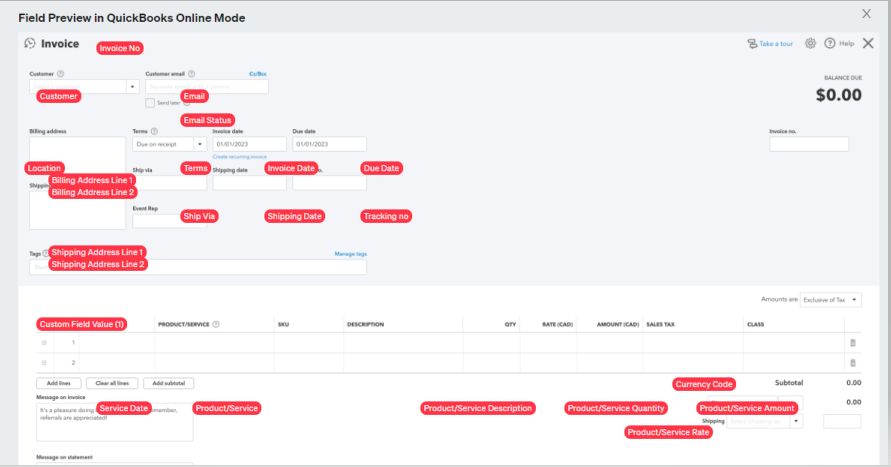Open the Help question-mark icon

pos(830,43)
